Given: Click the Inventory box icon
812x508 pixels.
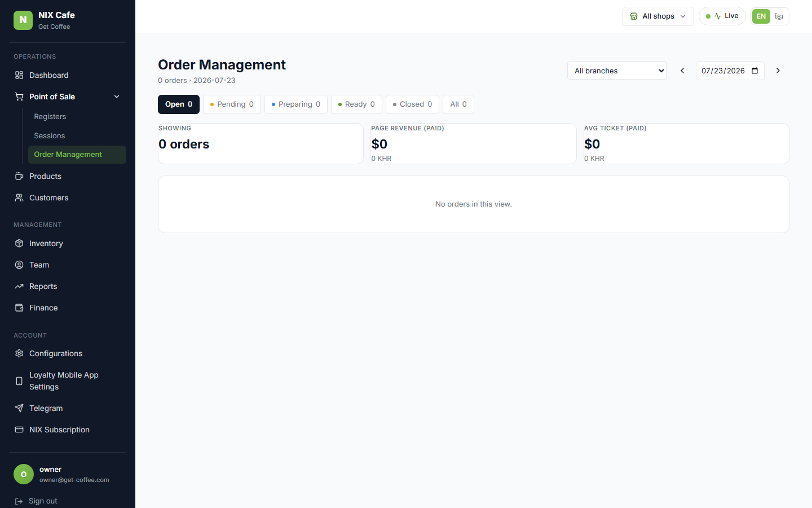Looking at the screenshot, I should tap(19, 243).
